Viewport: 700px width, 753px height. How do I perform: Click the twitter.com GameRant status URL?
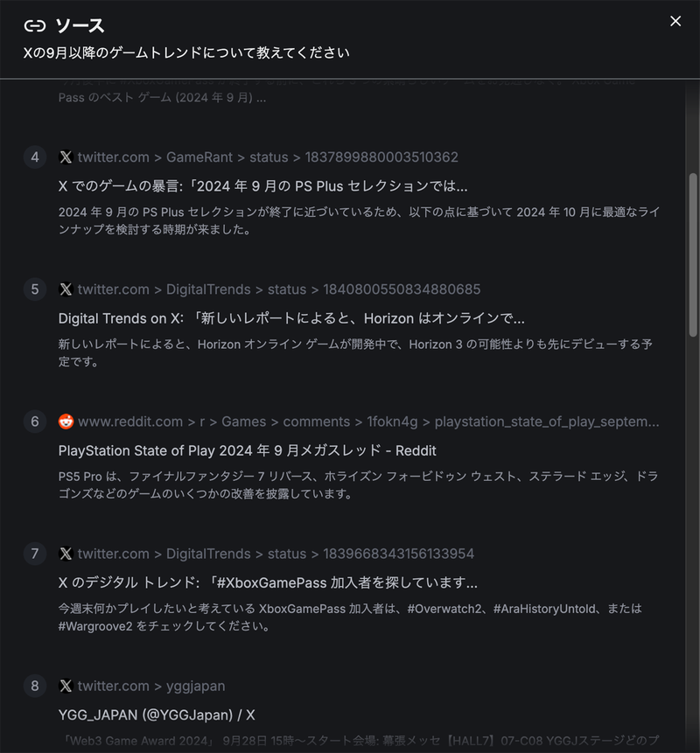[x=268, y=157]
